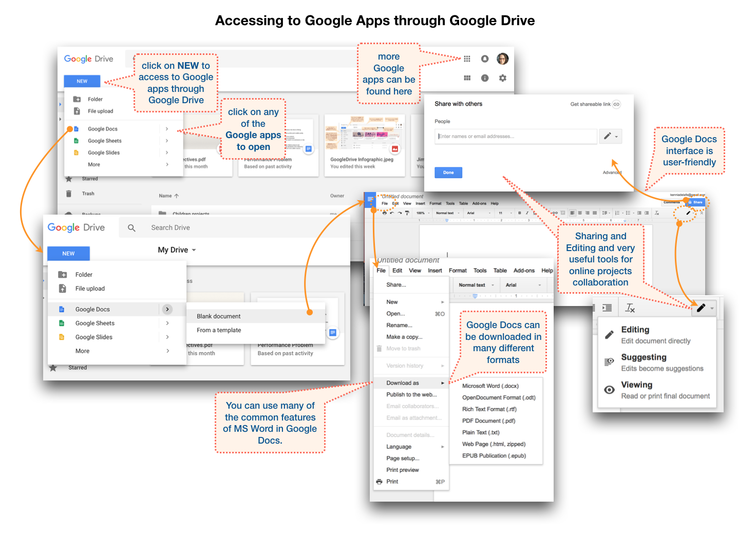The image size is (756, 535).
Task: Open Advanced link in Share dialog
Action: click(x=612, y=173)
